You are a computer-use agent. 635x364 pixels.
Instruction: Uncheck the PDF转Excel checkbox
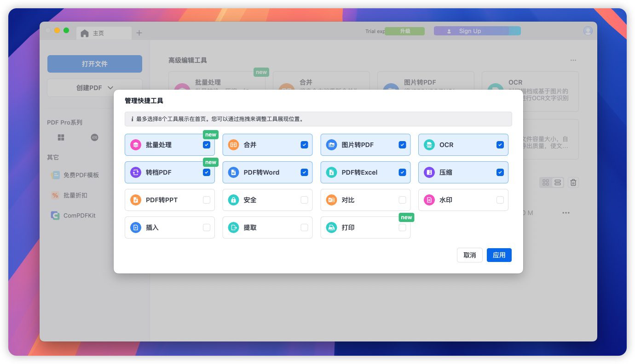tap(402, 172)
